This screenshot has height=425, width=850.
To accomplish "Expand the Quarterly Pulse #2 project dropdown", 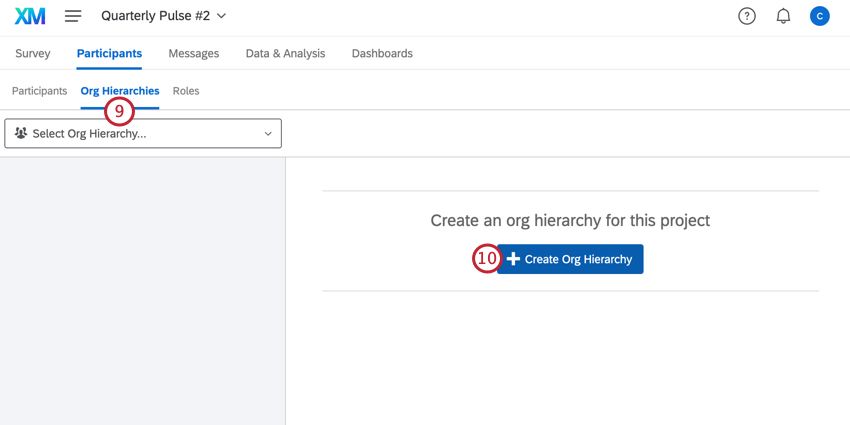I will click(x=163, y=16).
